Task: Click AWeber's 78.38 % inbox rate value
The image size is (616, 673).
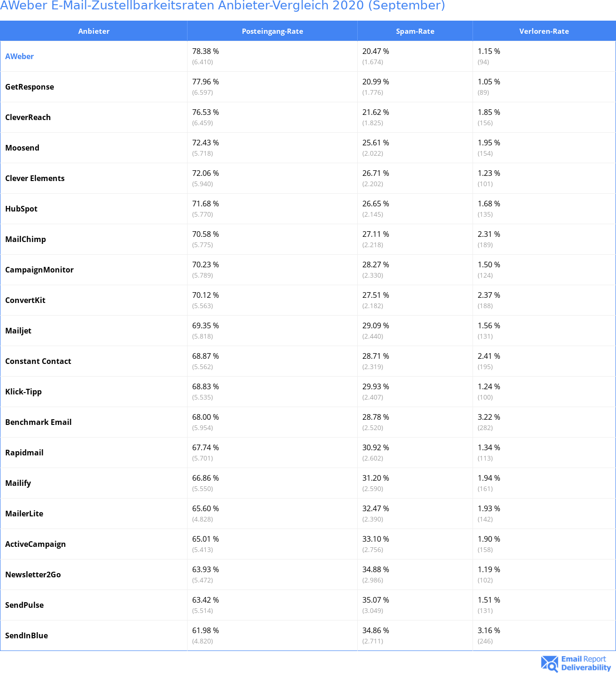Action: click(205, 51)
